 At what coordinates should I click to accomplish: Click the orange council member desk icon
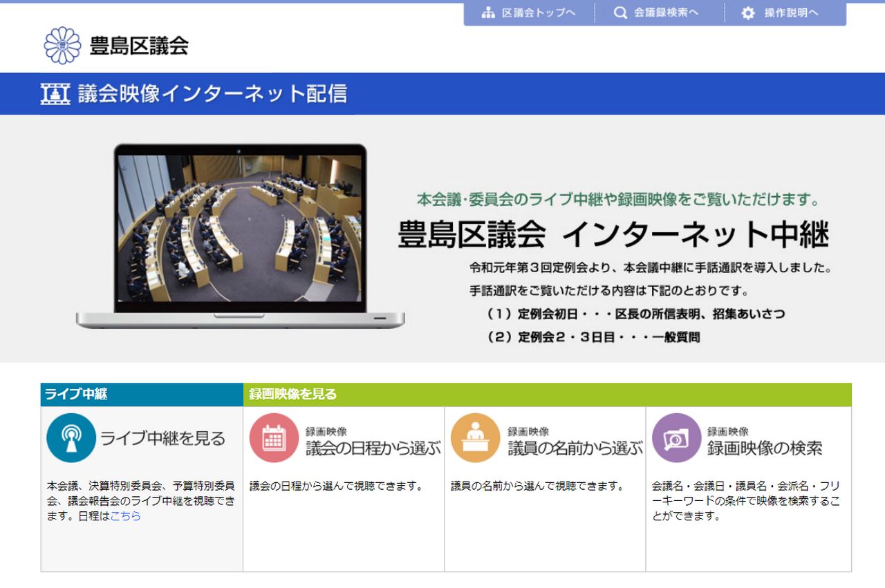pyautogui.click(x=475, y=438)
